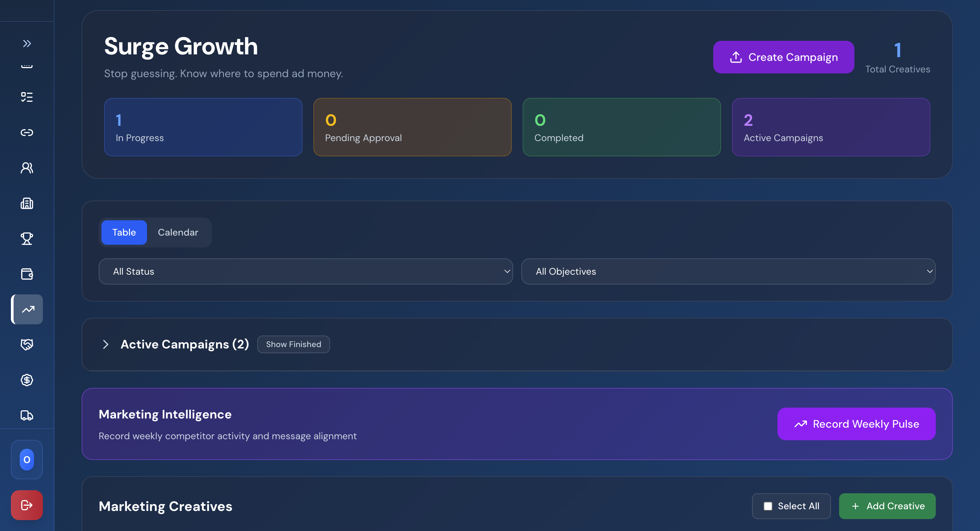Click the Record Weekly Pulse button
This screenshot has width=980, height=531.
click(x=856, y=424)
